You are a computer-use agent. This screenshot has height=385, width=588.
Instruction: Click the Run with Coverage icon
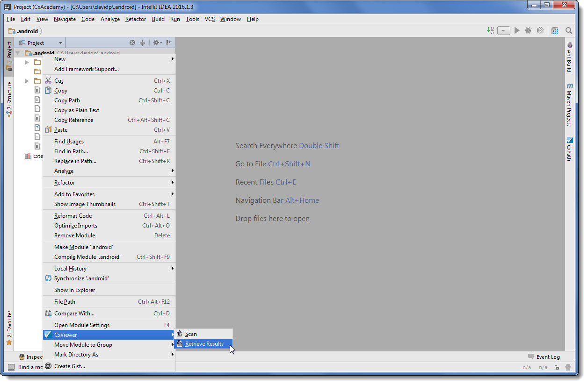click(540, 30)
